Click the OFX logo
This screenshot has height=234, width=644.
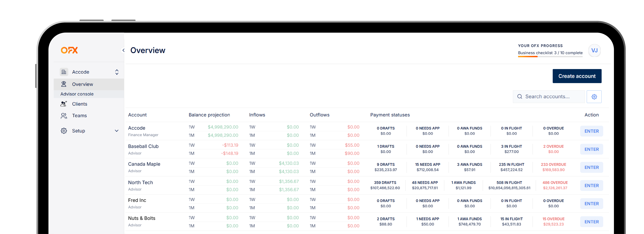69,50
